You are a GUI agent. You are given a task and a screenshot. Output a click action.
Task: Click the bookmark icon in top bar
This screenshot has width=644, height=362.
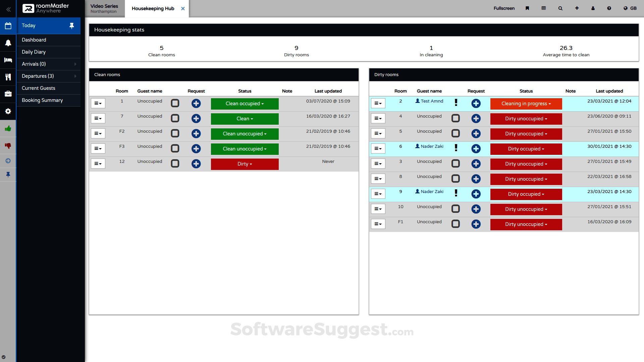(527, 8)
